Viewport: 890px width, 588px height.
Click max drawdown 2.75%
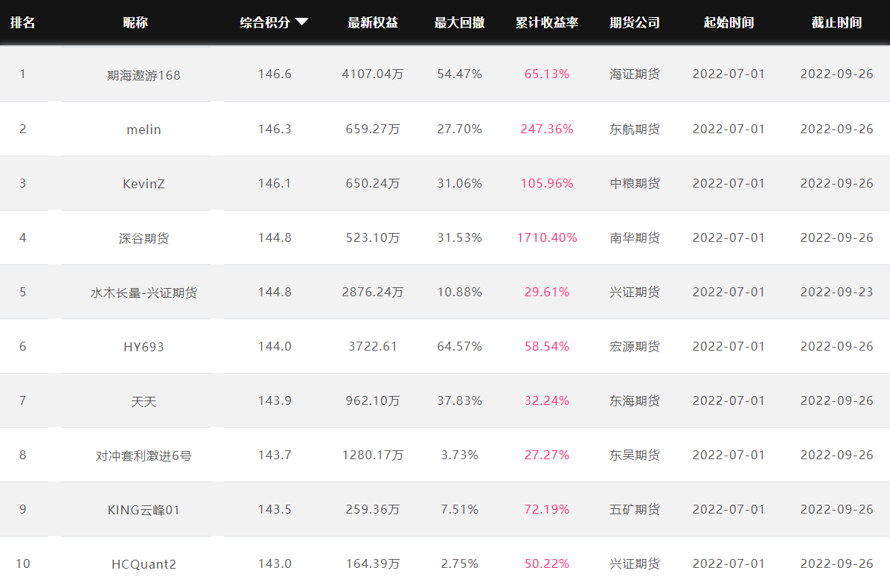click(x=460, y=563)
